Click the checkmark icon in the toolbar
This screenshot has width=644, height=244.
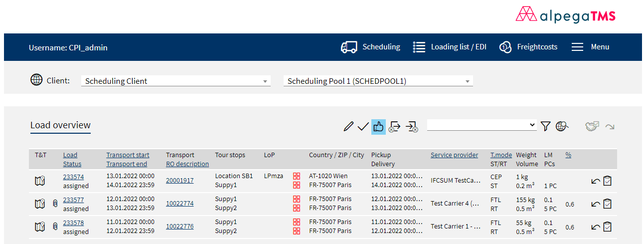(x=363, y=127)
